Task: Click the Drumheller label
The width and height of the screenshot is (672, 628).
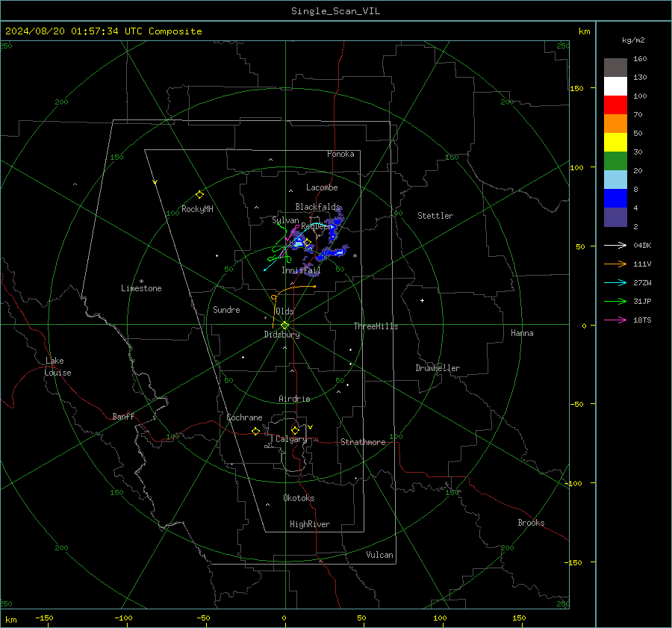Action: (x=438, y=368)
